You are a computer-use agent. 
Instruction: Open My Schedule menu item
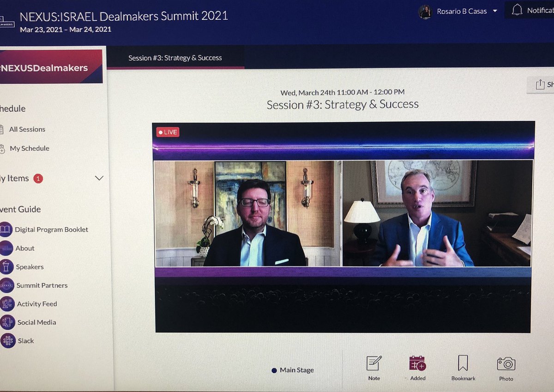(x=30, y=148)
